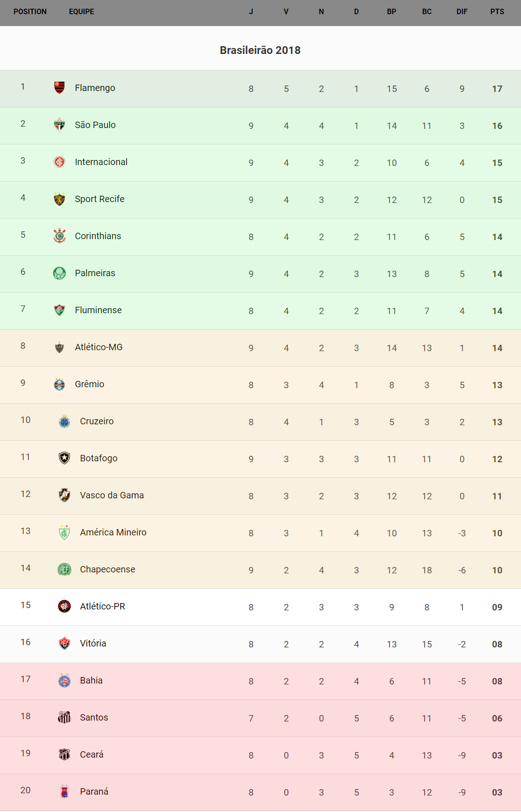Image resolution: width=521 pixels, height=812 pixels.
Task: Click the PTS column header
Action: pos(497,11)
